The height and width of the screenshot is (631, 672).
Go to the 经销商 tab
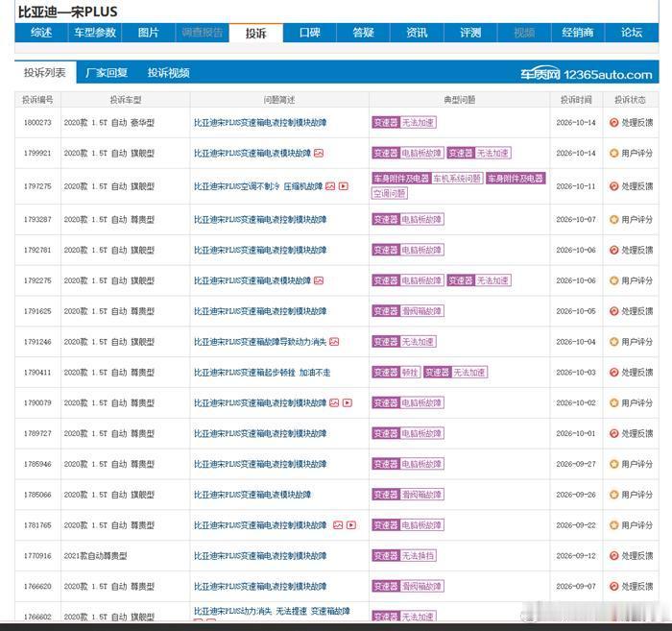(578, 33)
